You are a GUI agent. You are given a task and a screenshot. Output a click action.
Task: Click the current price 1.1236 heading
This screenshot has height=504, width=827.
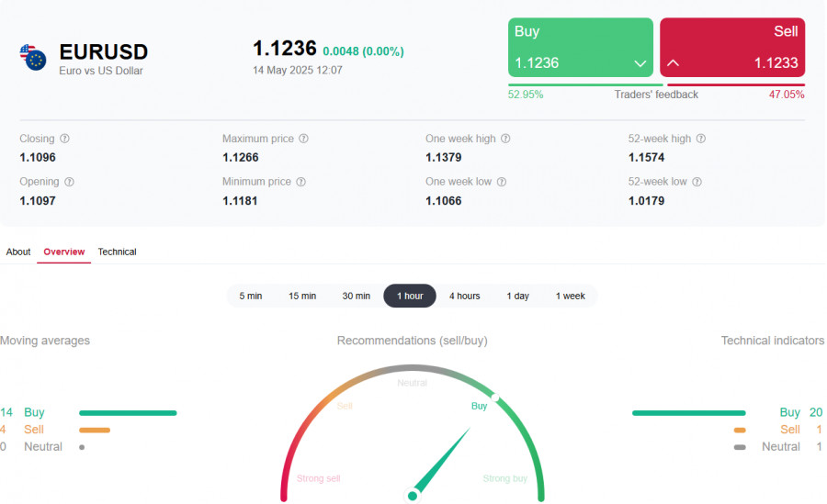285,49
